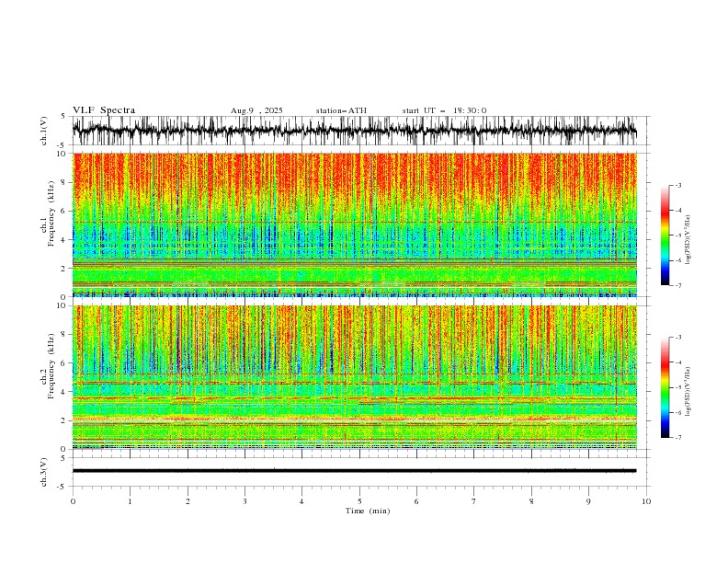728x563 pixels.
Task: Click the "ch.1(V)" axis label
Action: click(44, 131)
